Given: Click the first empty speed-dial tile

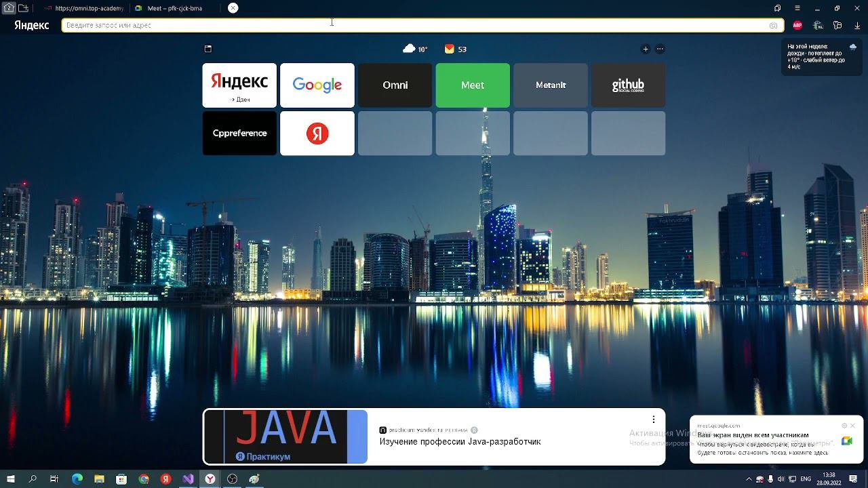Looking at the screenshot, I should point(395,134).
